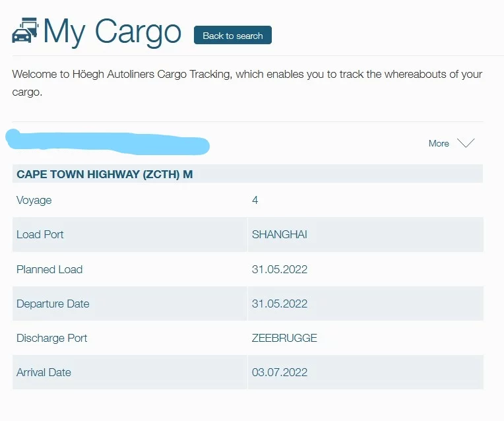Click the My Cargo car and truck icon
Viewport: 504px width, 421px height.
click(25, 30)
